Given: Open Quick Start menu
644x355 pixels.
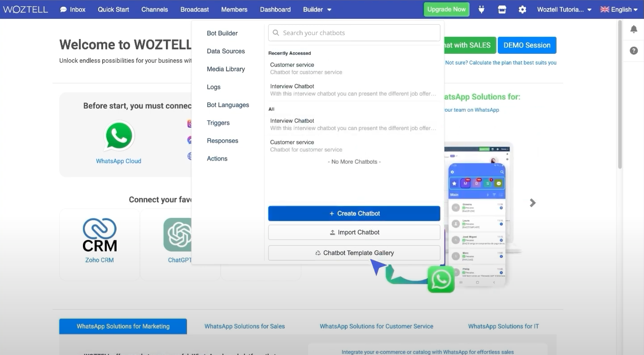Looking at the screenshot, I should (x=113, y=9).
